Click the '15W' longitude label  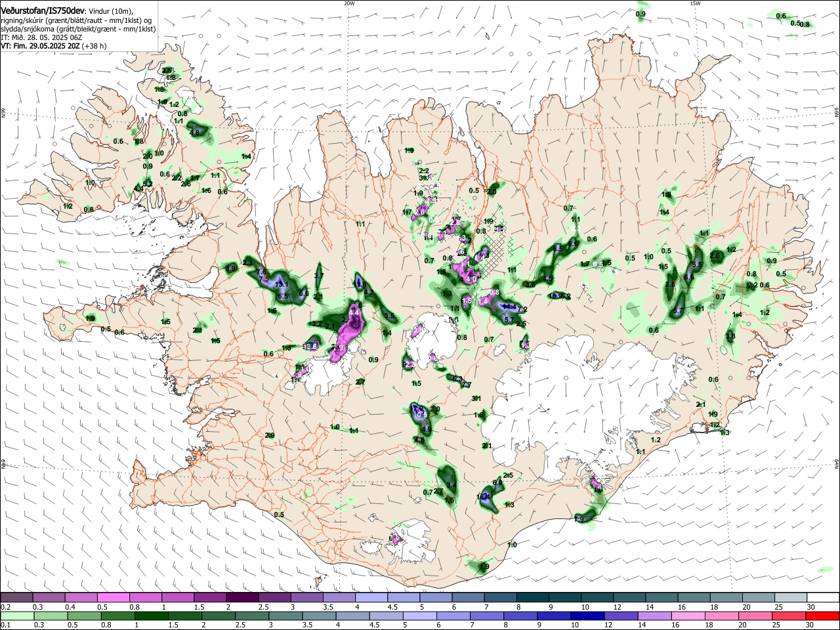coord(695,3)
